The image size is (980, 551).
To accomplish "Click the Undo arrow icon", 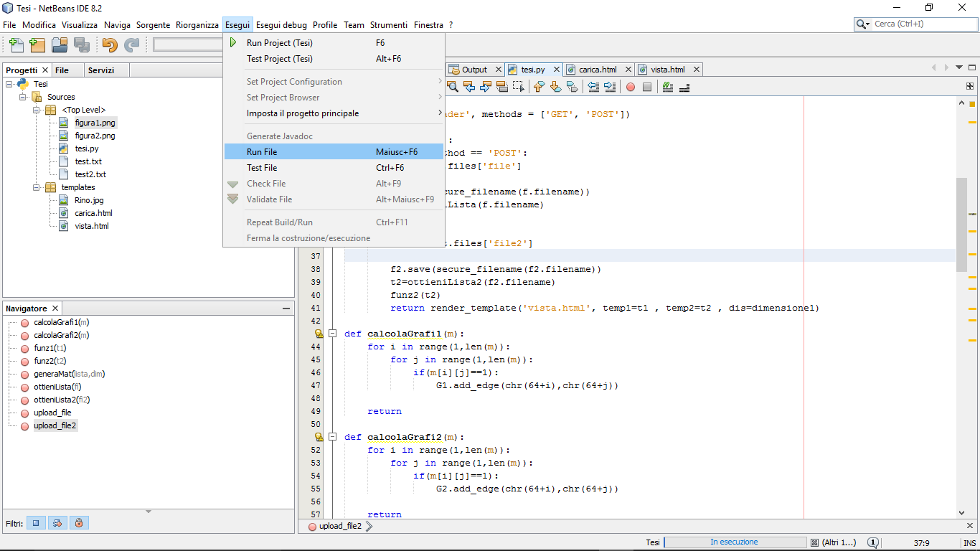I will pos(109,45).
